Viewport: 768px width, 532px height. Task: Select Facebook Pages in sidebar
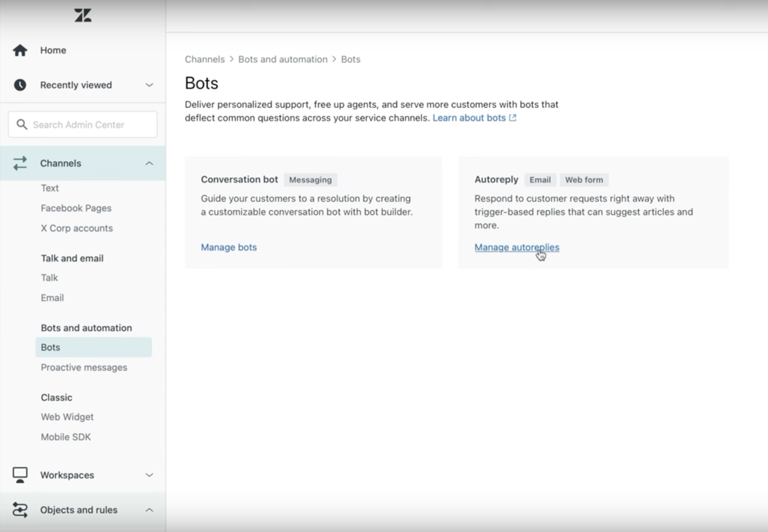pos(76,208)
